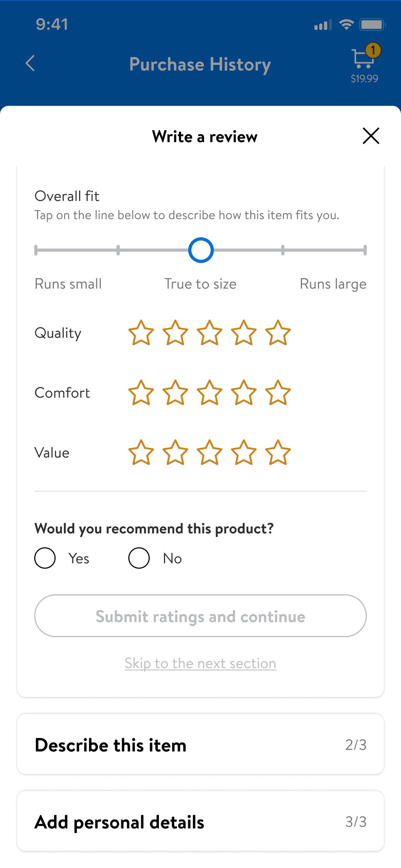Click Skip to the next section link
Image resolution: width=401 pixels, height=868 pixels.
click(200, 663)
